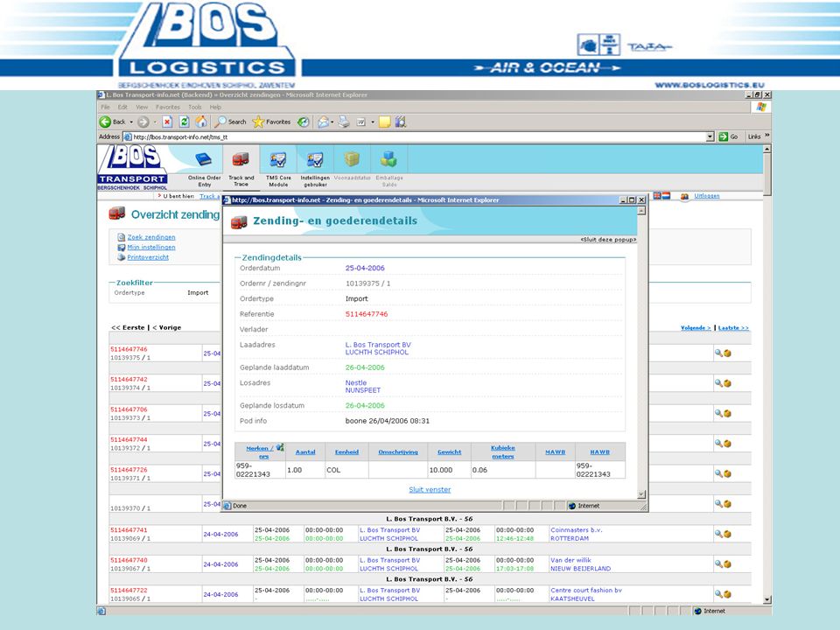The height and width of the screenshot is (630, 840).
Task: Go to Laatste page link
Action: (733, 328)
